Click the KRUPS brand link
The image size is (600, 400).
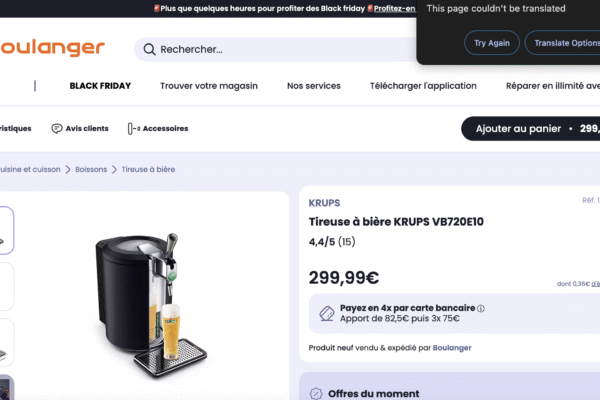(324, 203)
